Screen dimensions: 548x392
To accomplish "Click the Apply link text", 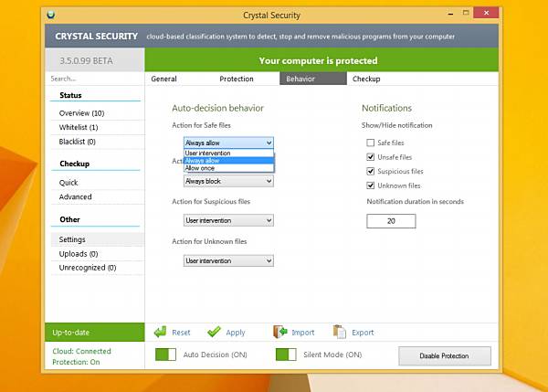I will click(236, 333).
